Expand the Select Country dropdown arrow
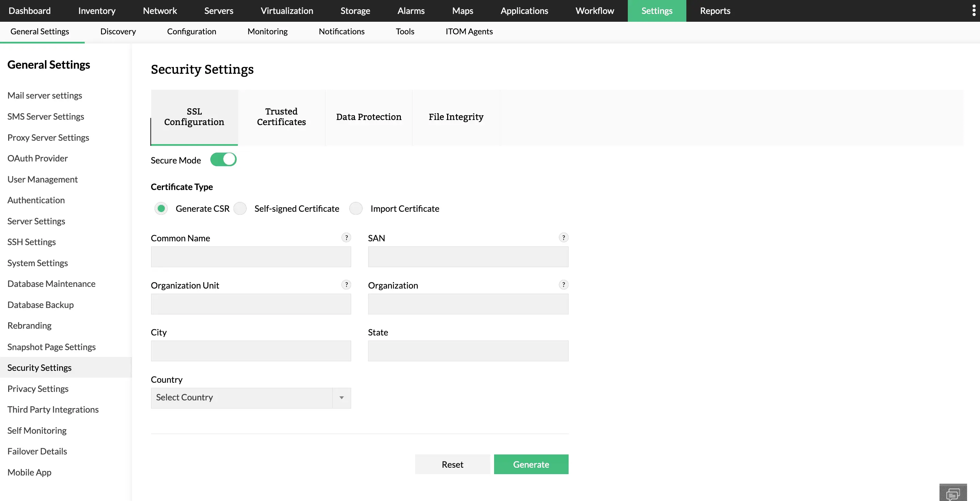 (x=342, y=398)
